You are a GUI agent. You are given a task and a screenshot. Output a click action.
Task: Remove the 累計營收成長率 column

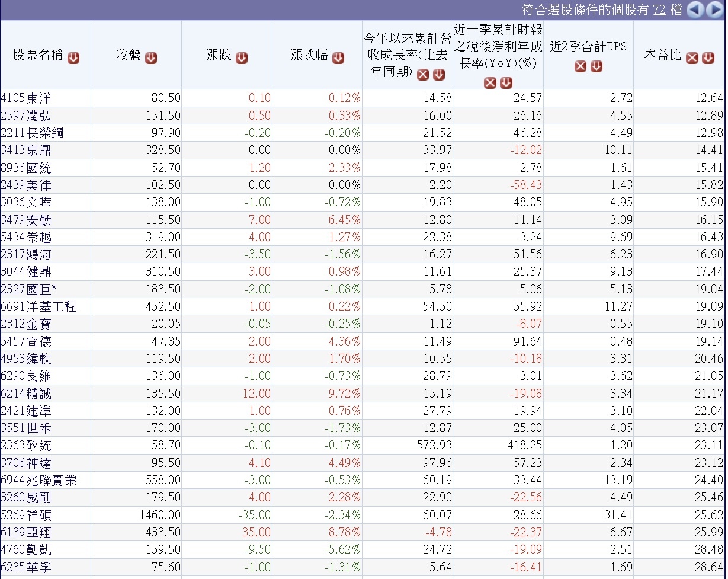point(423,74)
